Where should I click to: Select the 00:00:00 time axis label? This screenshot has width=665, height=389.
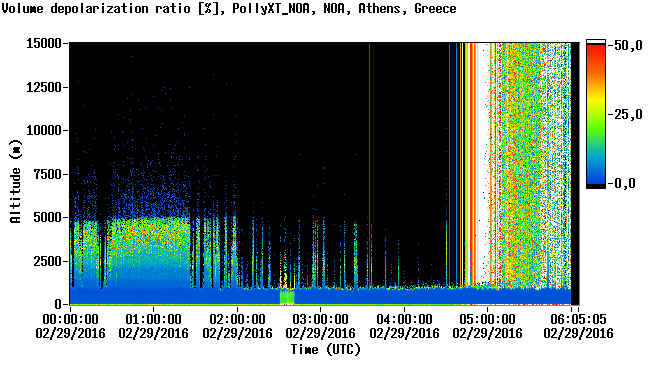coord(70,326)
